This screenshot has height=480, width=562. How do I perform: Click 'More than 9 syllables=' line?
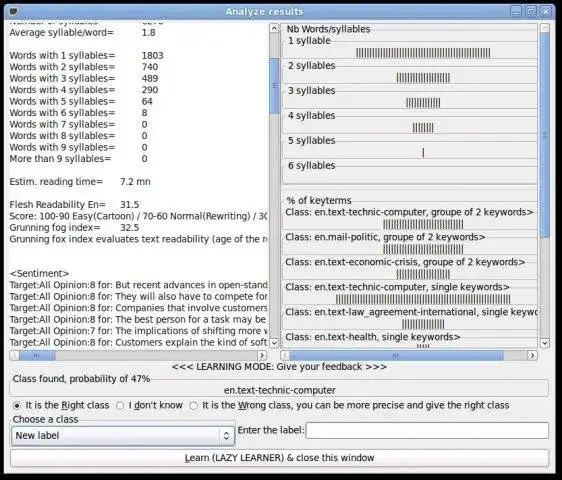click(78, 159)
